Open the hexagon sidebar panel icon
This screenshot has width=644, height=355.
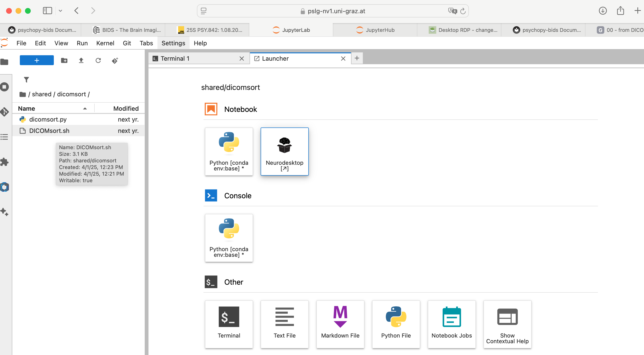(4, 187)
